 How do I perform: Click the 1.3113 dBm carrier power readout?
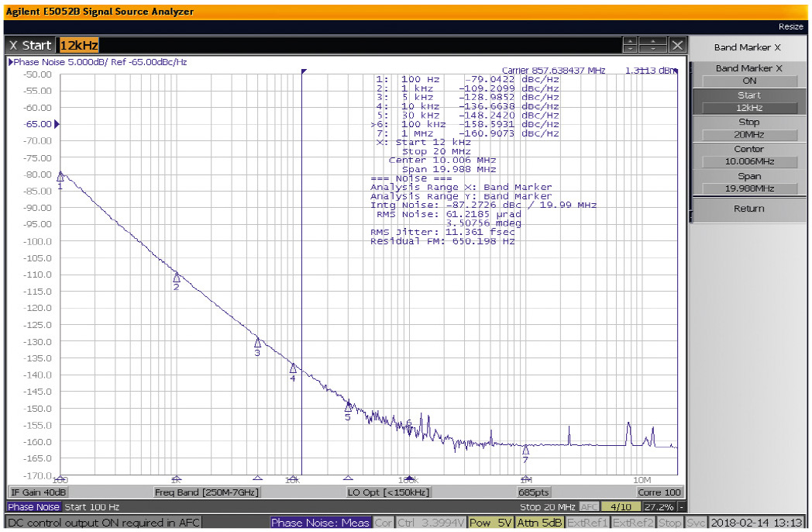650,71
